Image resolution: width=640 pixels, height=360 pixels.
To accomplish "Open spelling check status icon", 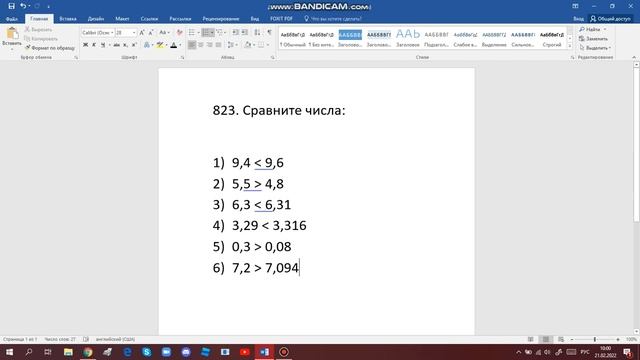I will [x=86, y=339].
